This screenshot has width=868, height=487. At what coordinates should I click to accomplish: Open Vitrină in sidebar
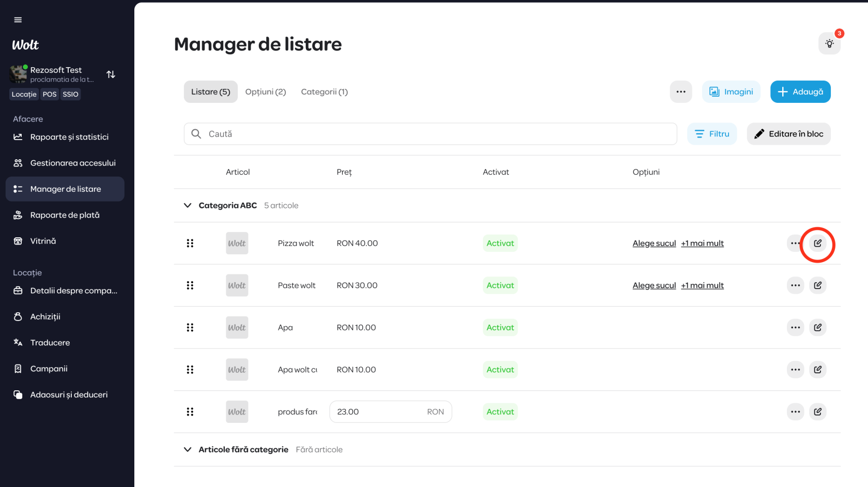(65, 241)
